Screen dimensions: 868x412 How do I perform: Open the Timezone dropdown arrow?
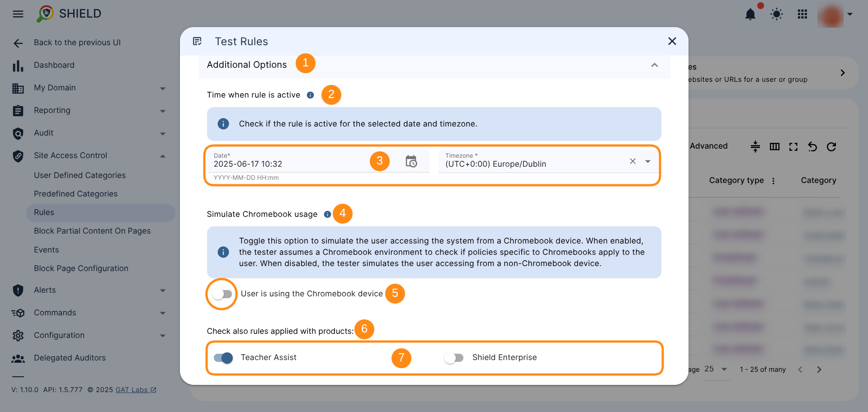[648, 161]
